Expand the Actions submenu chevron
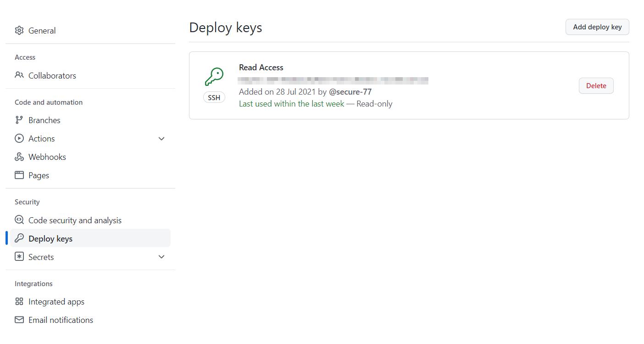 (x=161, y=139)
